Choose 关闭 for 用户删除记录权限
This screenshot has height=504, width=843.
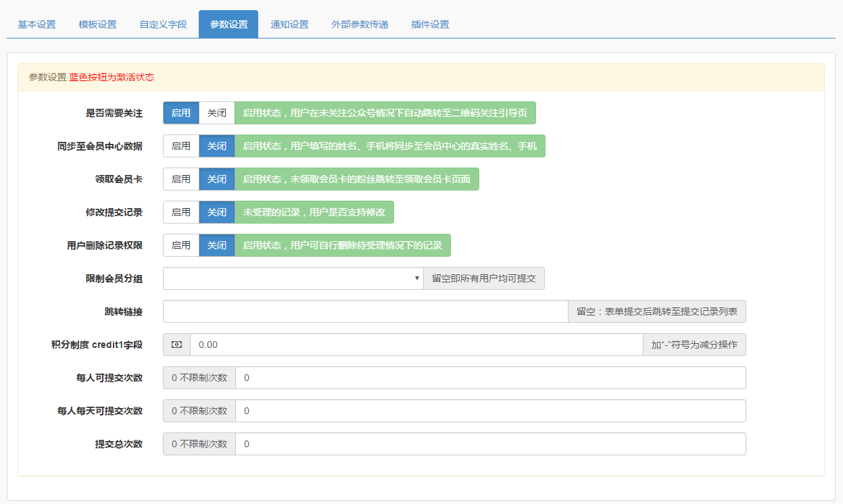click(x=217, y=245)
